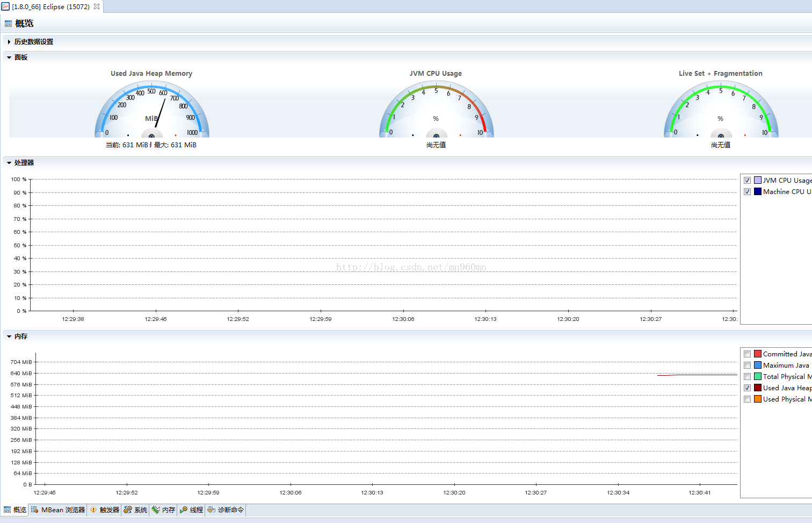This screenshot has height=523, width=812.
Task: Click the MBean 浏览器 tab icon
Action: tap(35, 510)
